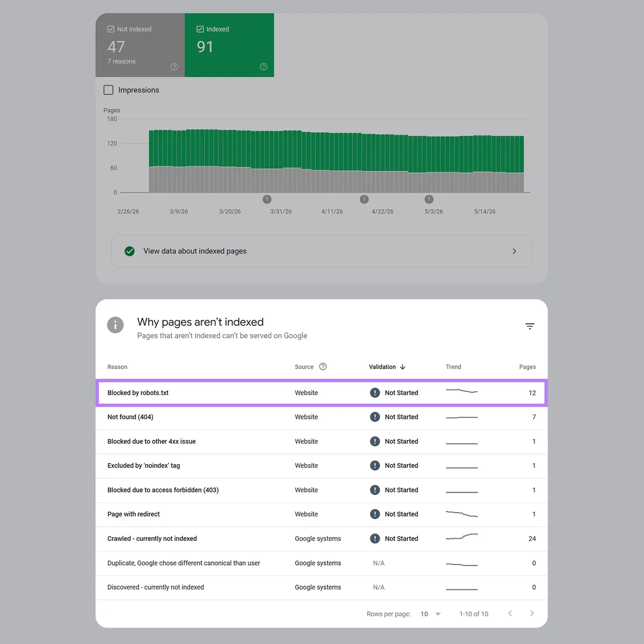Click the info icon beside Why pages aren't indexed
644x644 pixels.
click(115, 325)
